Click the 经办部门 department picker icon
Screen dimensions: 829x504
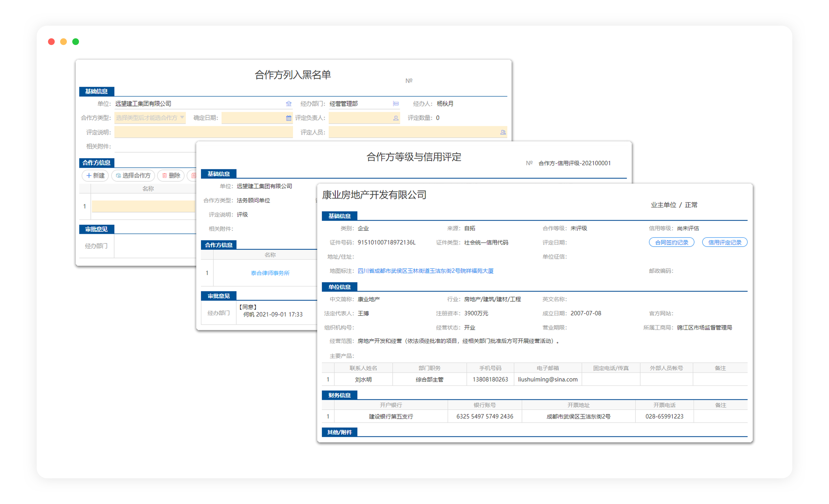[396, 104]
